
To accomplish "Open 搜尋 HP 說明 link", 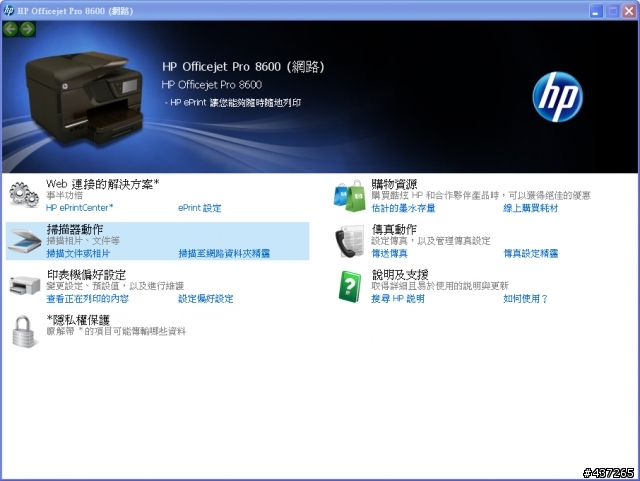I will [398, 299].
